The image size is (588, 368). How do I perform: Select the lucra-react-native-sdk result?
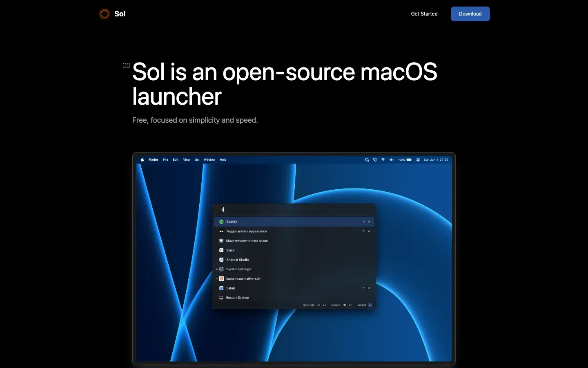pos(294,279)
